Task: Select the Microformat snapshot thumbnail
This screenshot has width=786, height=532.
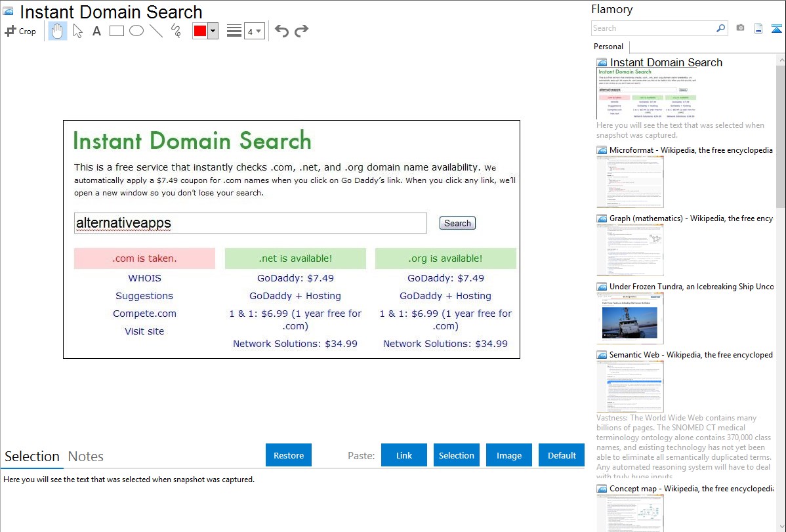Action: (x=630, y=182)
